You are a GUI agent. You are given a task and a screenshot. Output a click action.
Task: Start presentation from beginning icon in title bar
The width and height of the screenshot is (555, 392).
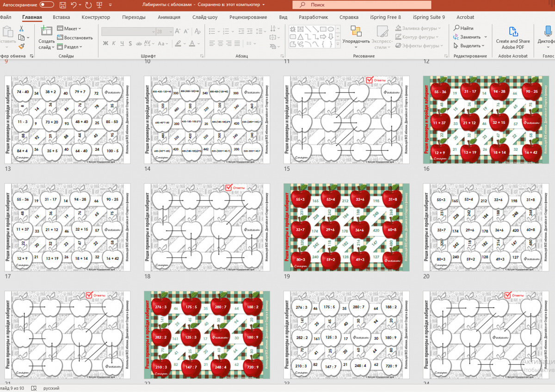coord(99,5)
